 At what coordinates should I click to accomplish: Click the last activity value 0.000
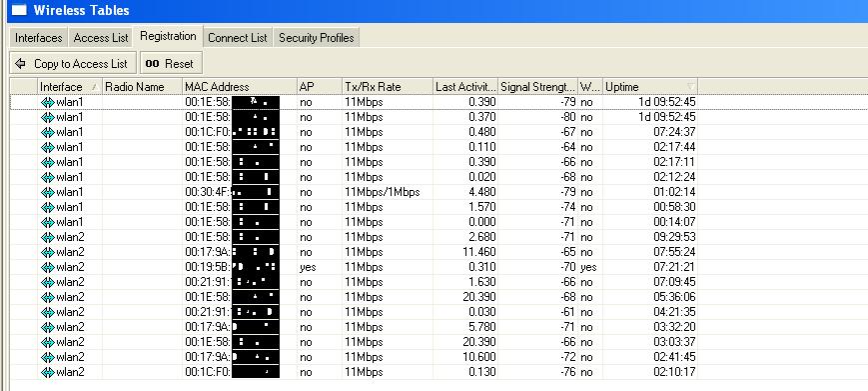[x=482, y=222]
